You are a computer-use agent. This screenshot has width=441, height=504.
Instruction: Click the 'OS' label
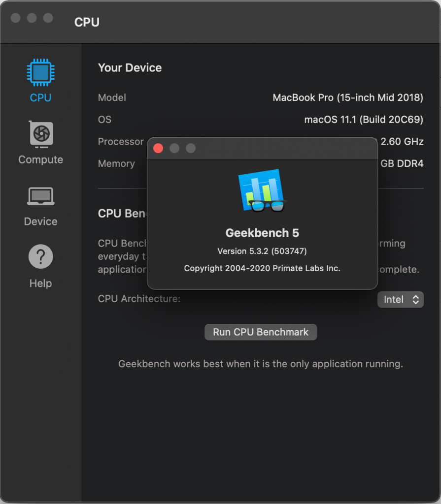click(x=104, y=120)
